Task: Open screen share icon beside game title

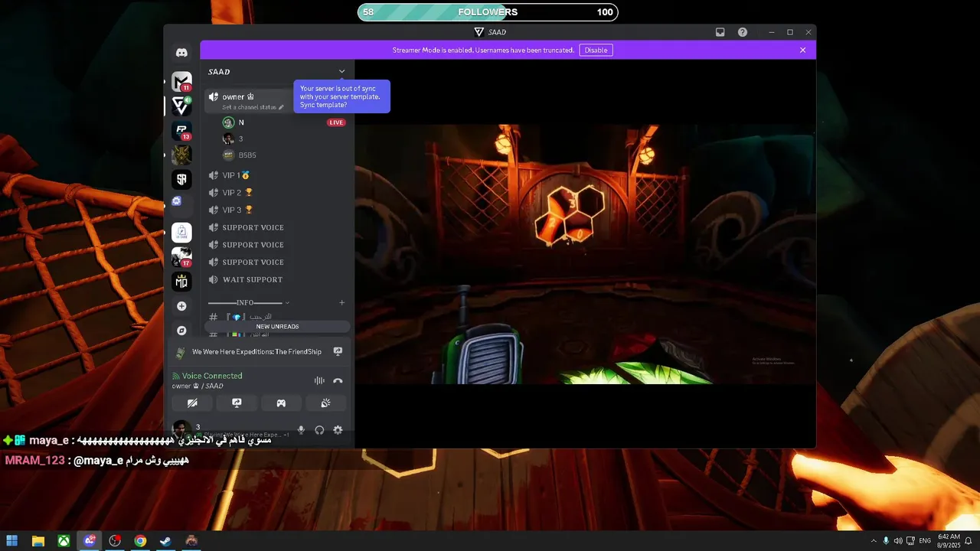Action: pos(338,352)
